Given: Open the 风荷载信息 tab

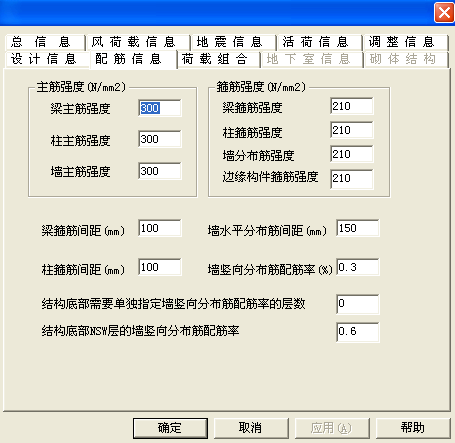Looking at the screenshot, I should 138,42.
